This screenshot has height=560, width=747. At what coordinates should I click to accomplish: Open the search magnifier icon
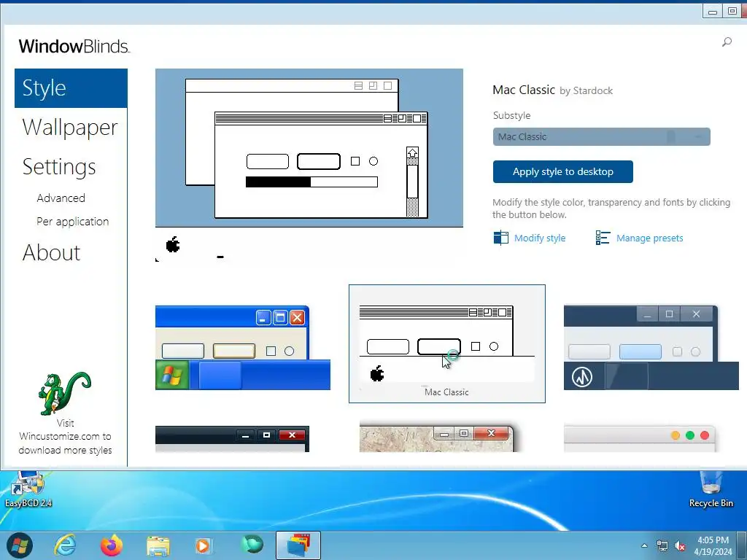727,42
